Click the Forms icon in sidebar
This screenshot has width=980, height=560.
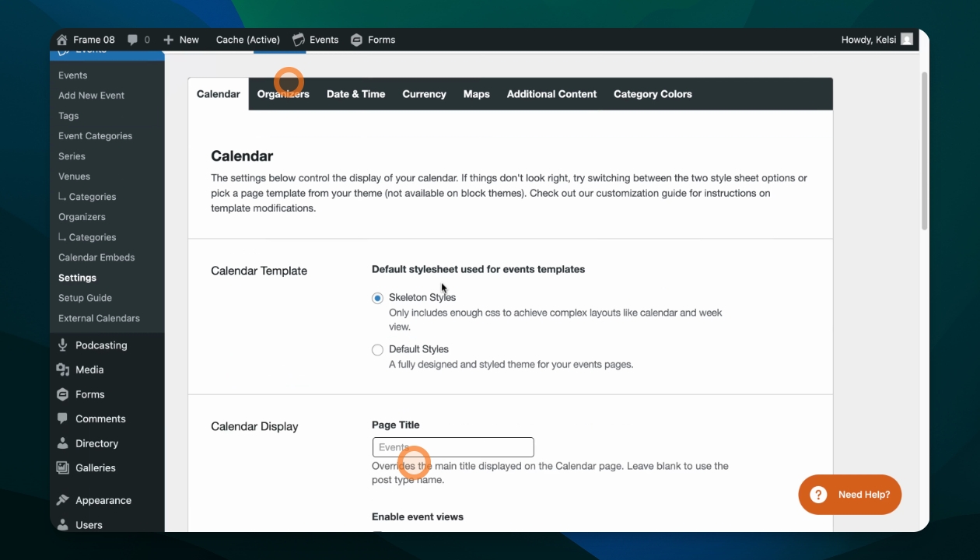[x=63, y=394]
